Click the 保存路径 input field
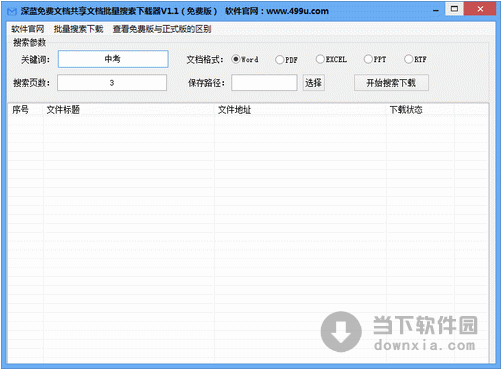 point(264,83)
